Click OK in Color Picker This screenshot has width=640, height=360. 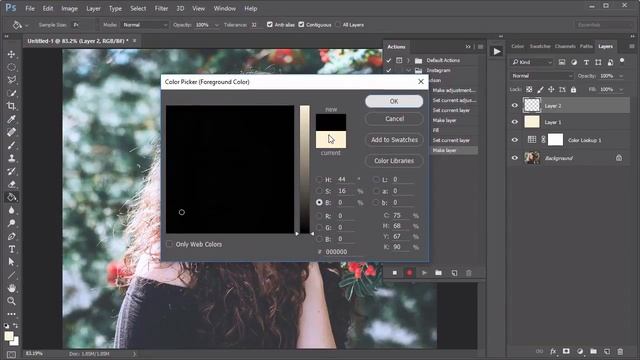[394, 101]
